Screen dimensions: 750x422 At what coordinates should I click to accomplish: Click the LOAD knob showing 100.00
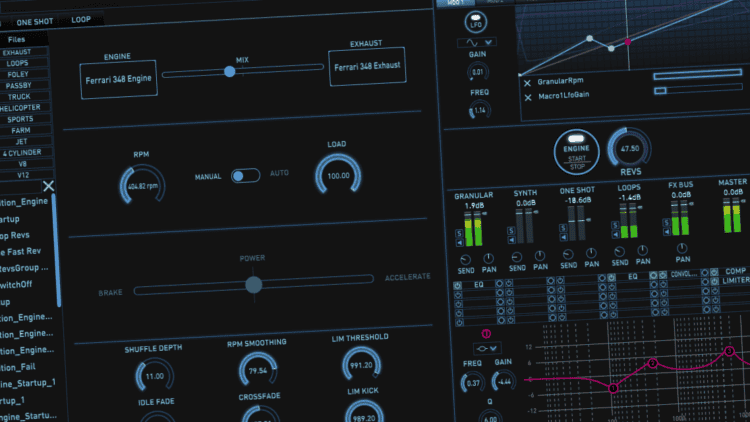(338, 175)
